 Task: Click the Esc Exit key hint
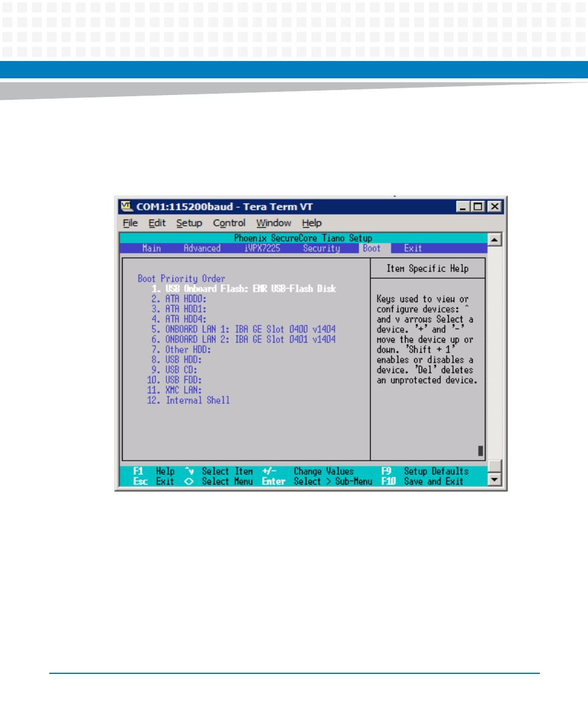pyautogui.click(x=153, y=482)
